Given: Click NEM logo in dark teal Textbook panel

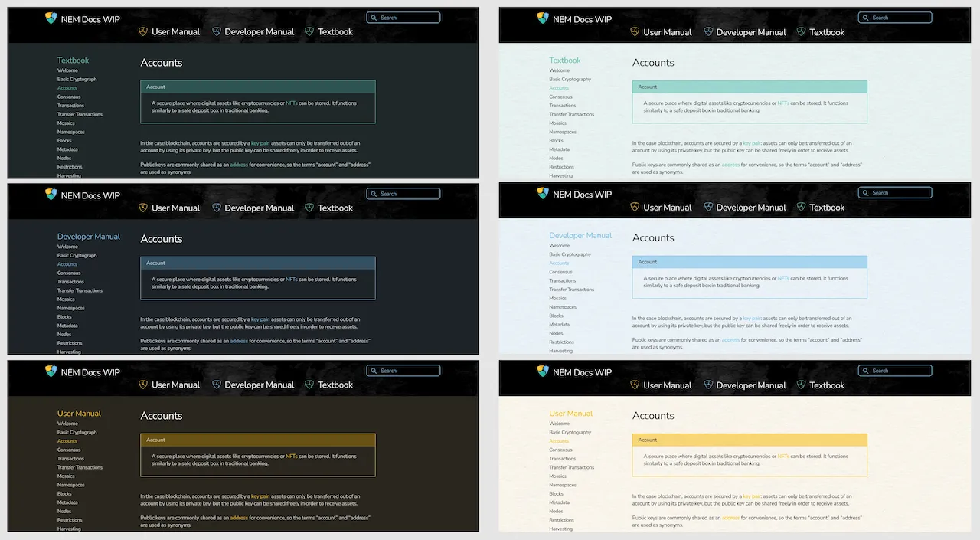Looking at the screenshot, I should (x=51, y=19).
